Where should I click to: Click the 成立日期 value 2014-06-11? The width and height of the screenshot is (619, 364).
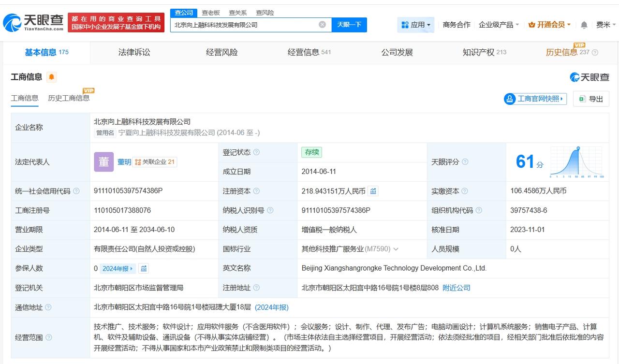pyautogui.click(x=319, y=172)
